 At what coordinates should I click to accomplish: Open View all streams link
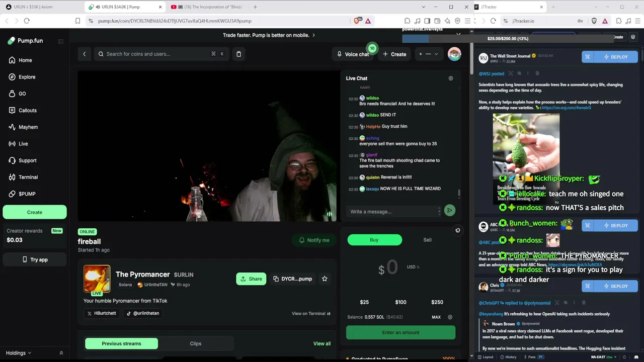pos(322,344)
